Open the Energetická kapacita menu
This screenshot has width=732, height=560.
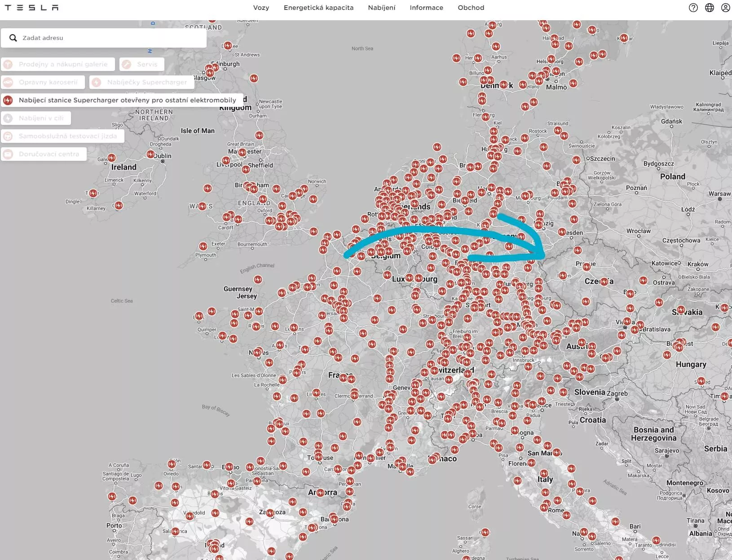(x=318, y=8)
